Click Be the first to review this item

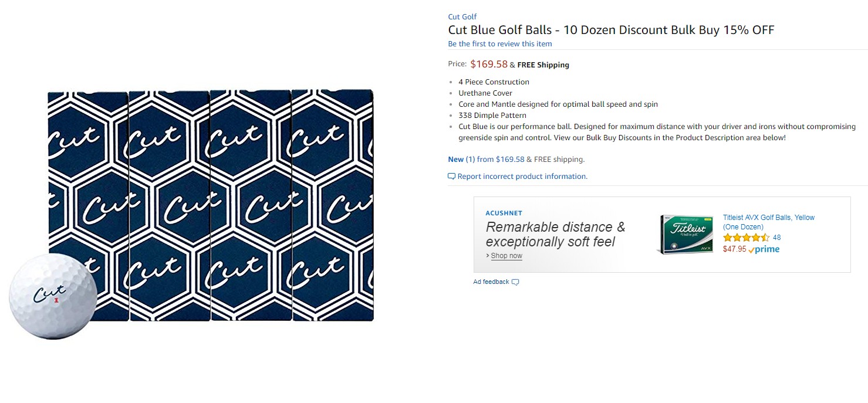click(x=499, y=44)
